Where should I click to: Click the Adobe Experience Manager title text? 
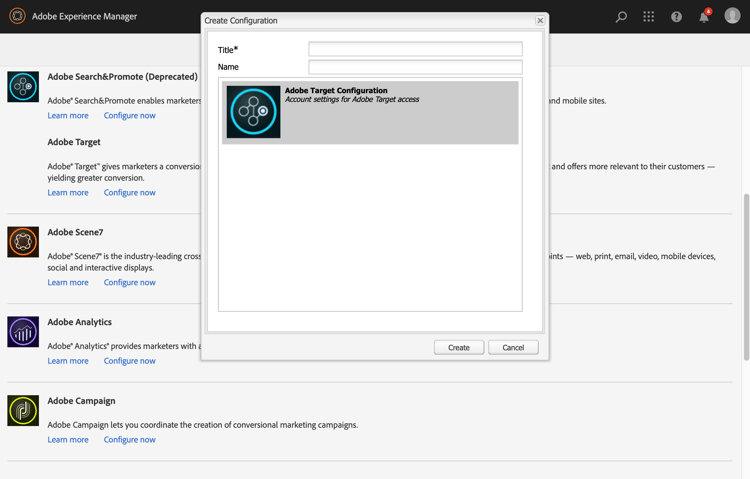[84, 16]
